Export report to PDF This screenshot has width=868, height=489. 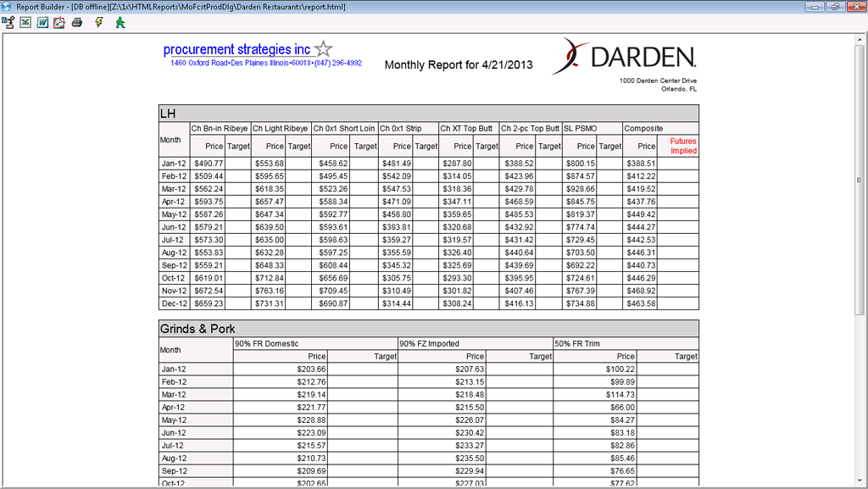[59, 23]
